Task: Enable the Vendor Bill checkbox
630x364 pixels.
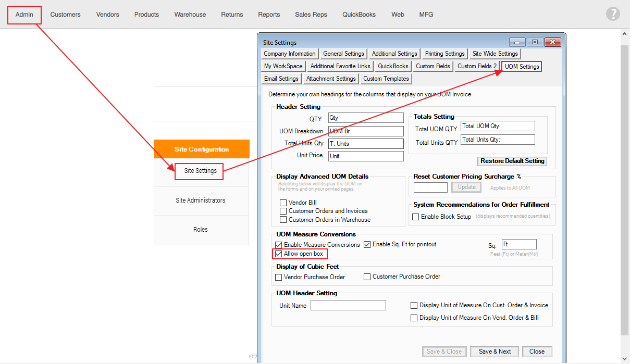Action: point(283,203)
